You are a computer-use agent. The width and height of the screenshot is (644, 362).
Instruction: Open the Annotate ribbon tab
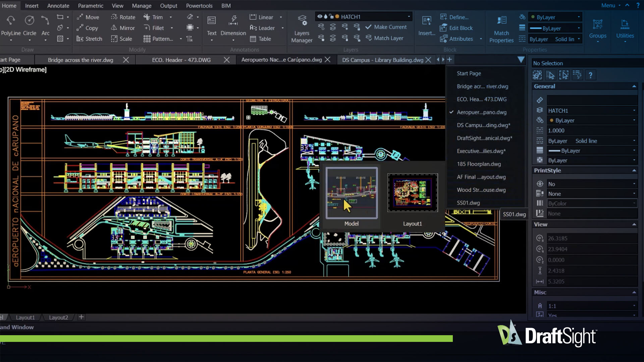58,6
